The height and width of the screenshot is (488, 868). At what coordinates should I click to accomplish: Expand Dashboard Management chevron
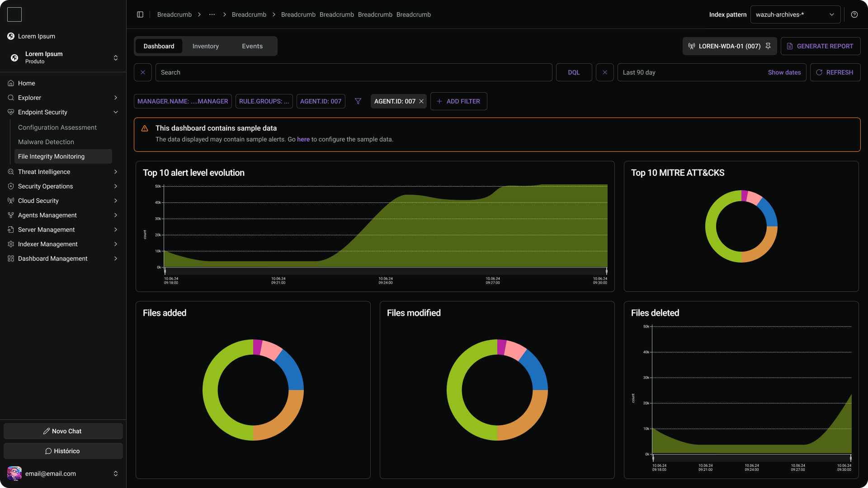point(116,258)
